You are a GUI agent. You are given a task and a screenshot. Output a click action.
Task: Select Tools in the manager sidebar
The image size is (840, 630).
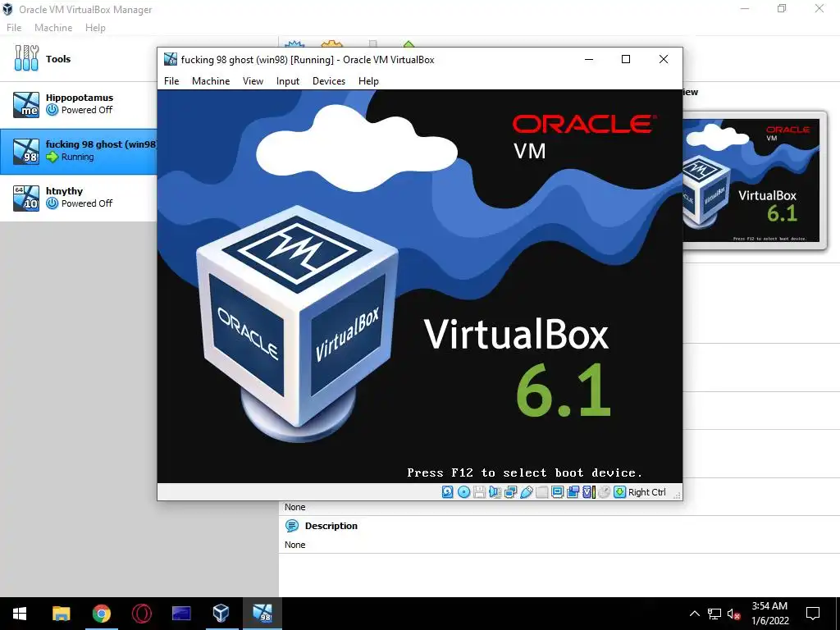[78, 58]
